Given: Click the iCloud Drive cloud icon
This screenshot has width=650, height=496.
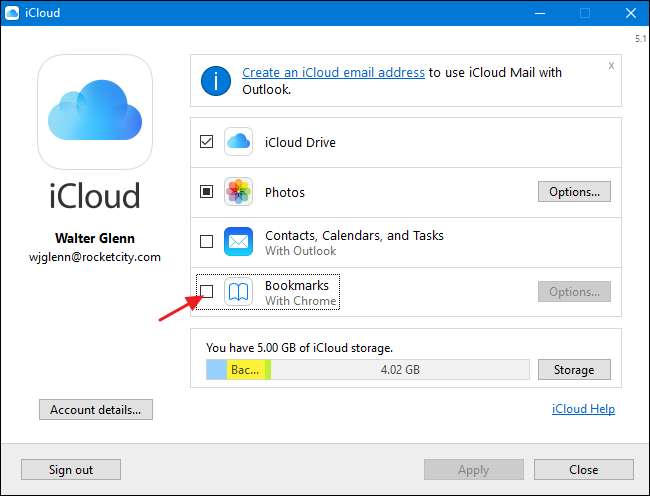Looking at the screenshot, I should [238, 142].
